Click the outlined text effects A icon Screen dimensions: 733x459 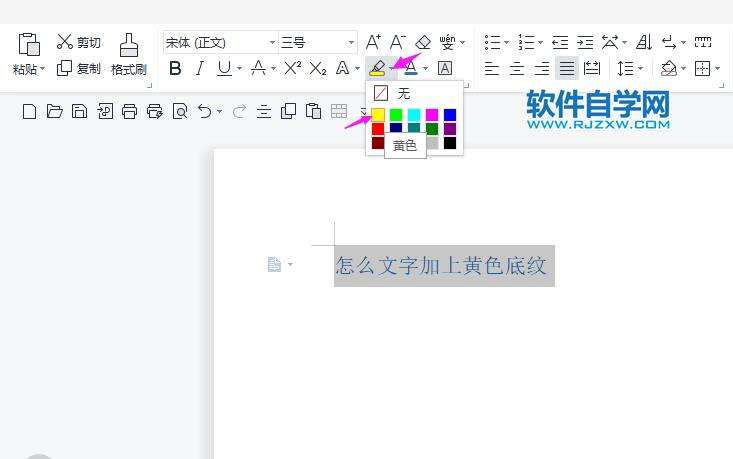tap(343, 68)
